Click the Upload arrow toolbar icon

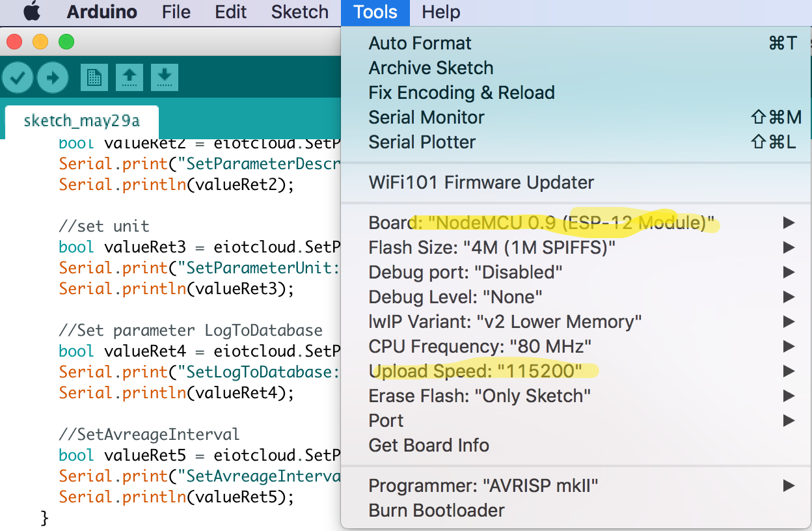pyautogui.click(x=53, y=78)
